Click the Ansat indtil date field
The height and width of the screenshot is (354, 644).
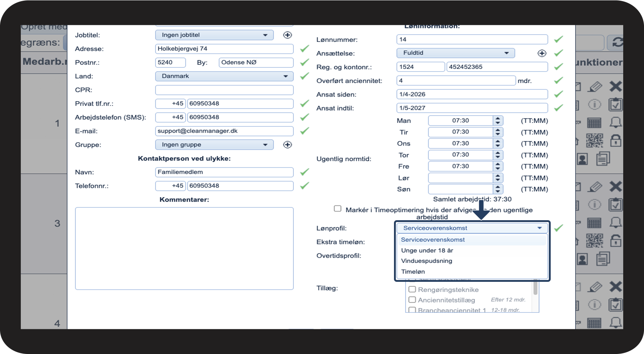point(472,108)
